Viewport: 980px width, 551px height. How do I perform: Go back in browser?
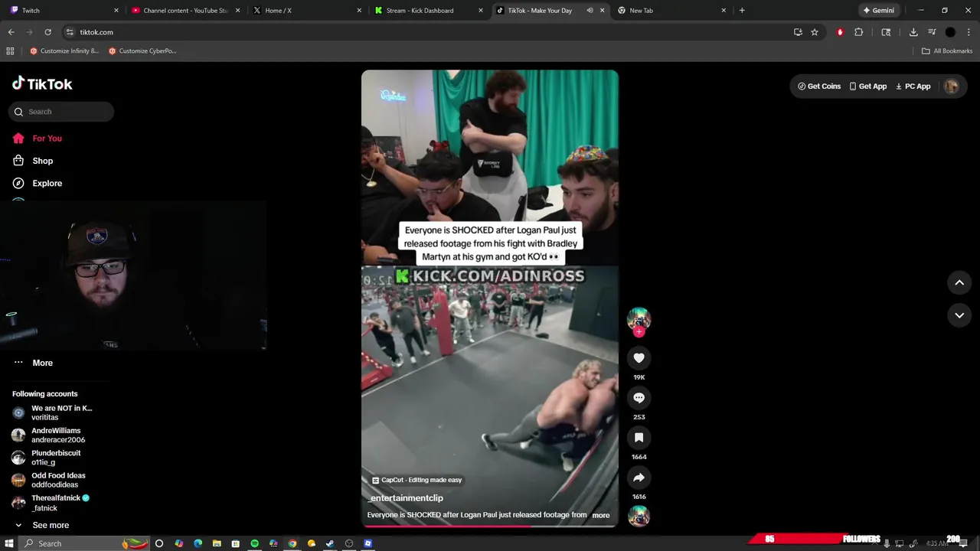point(11,32)
